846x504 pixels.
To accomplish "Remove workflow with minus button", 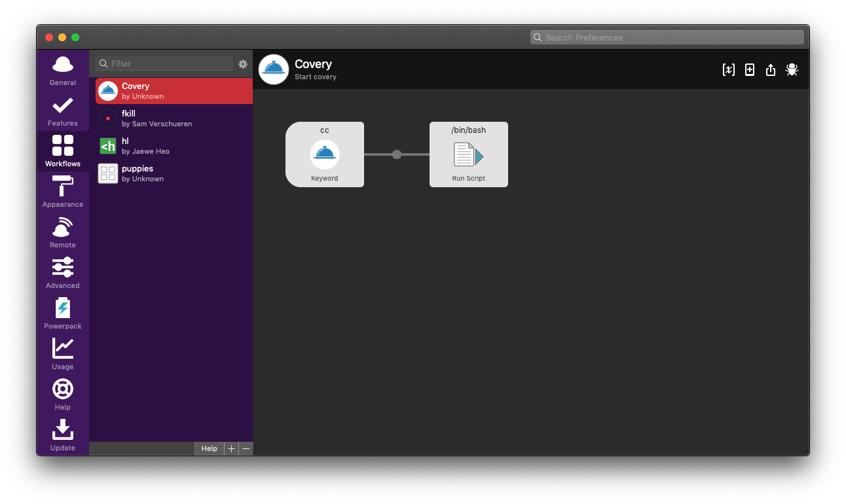I will point(246,448).
